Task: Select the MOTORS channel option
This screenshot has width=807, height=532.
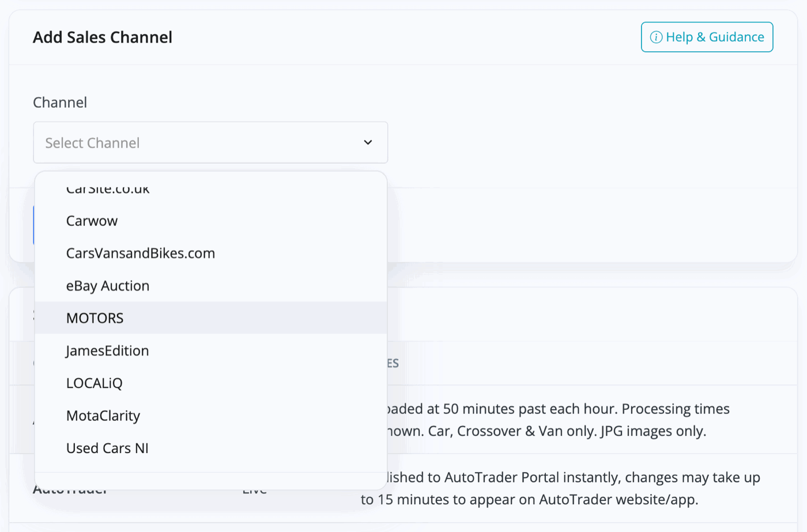Action: (210, 318)
